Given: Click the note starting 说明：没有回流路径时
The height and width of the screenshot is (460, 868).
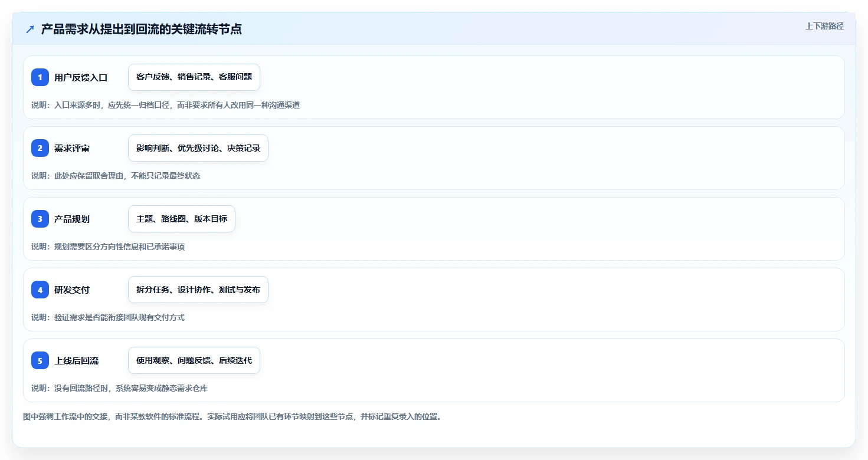Looking at the screenshot, I should pos(120,388).
